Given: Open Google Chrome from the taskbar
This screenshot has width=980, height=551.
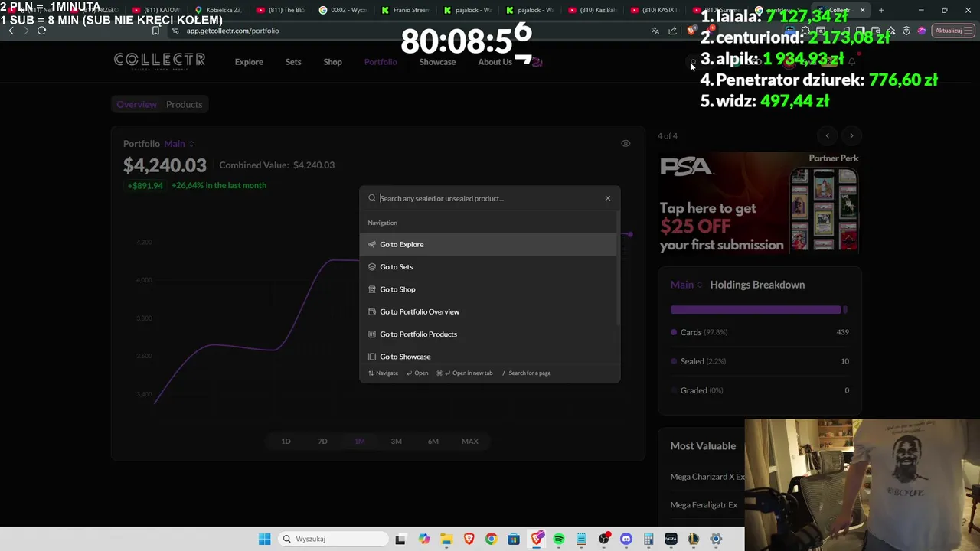Looking at the screenshot, I should 491,539.
